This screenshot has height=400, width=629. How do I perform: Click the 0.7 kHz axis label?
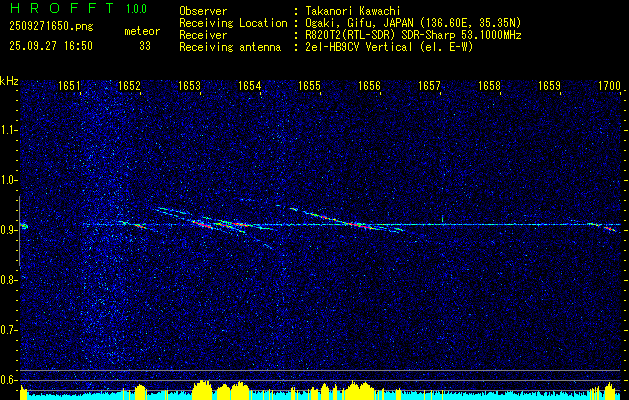(x=9, y=330)
